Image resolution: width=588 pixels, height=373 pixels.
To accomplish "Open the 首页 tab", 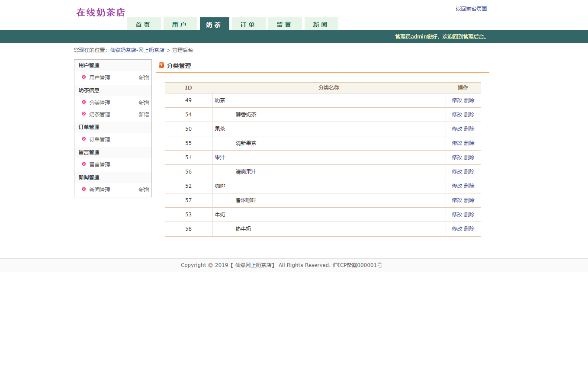I will 144,25.
